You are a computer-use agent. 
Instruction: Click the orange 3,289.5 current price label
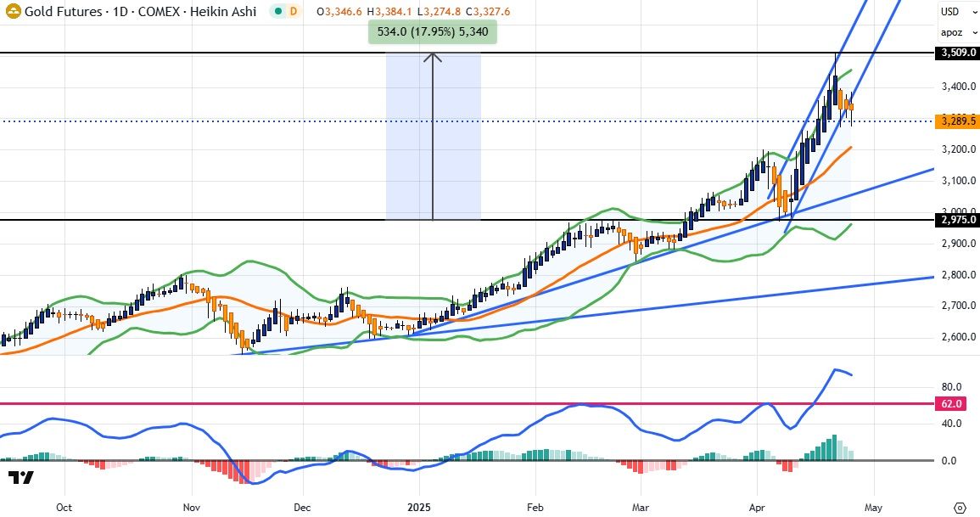(957, 121)
